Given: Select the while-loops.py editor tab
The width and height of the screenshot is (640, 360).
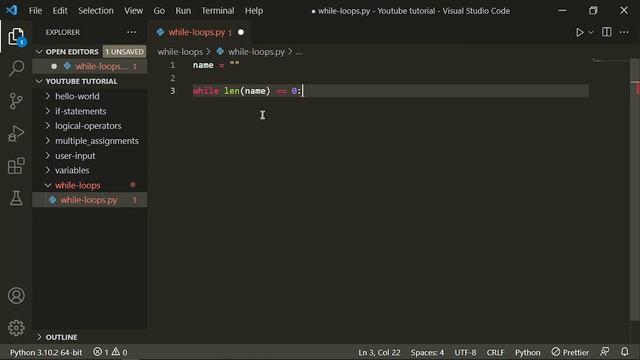Looking at the screenshot, I should click(200, 32).
